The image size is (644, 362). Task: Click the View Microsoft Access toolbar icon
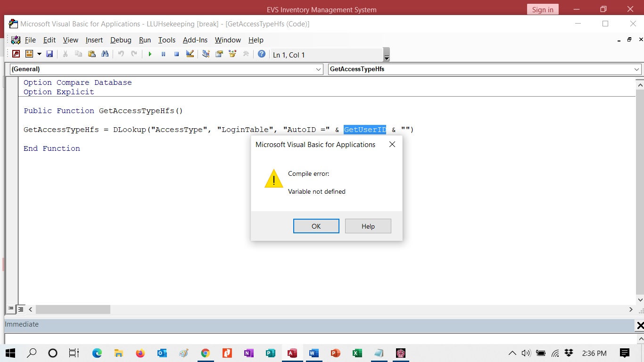[16, 54]
